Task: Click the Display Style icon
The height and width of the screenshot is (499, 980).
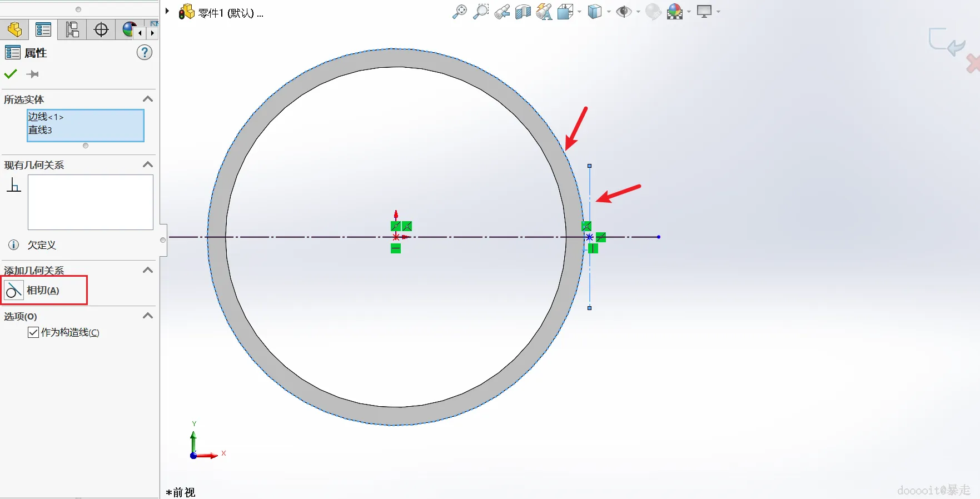Action: coord(595,12)
